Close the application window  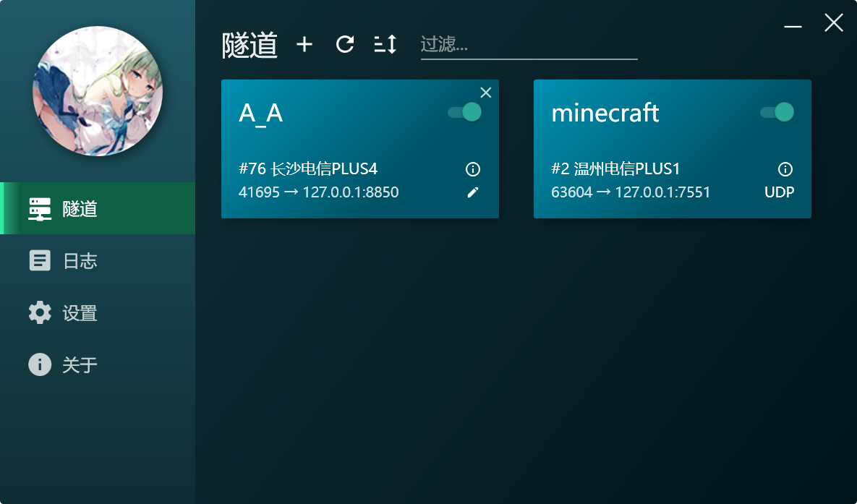[x=834, y=23]
